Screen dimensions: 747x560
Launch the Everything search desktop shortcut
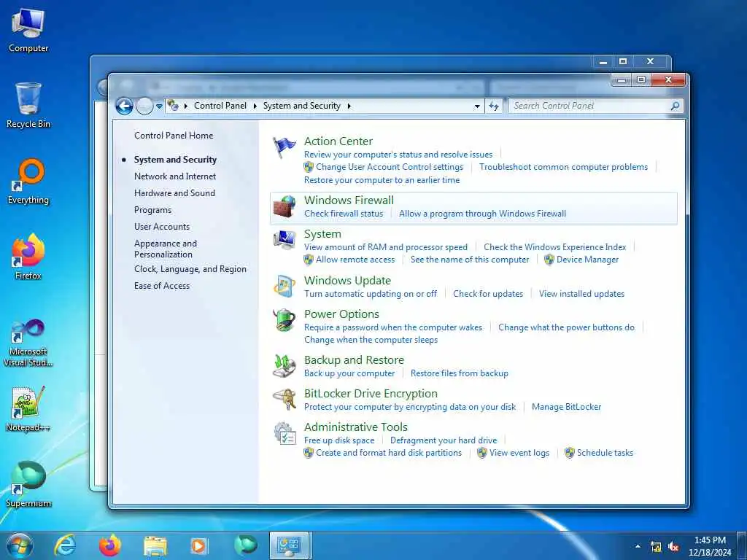28,182
